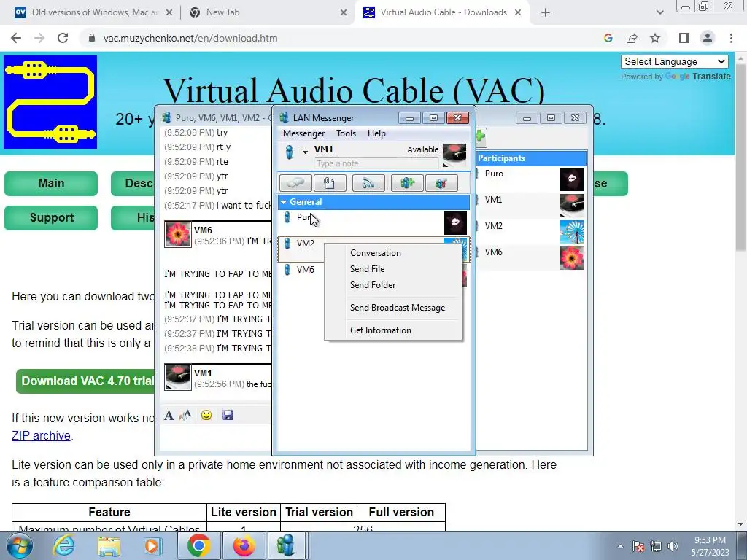
Task: Click the Type a note field
Action: 376,163
